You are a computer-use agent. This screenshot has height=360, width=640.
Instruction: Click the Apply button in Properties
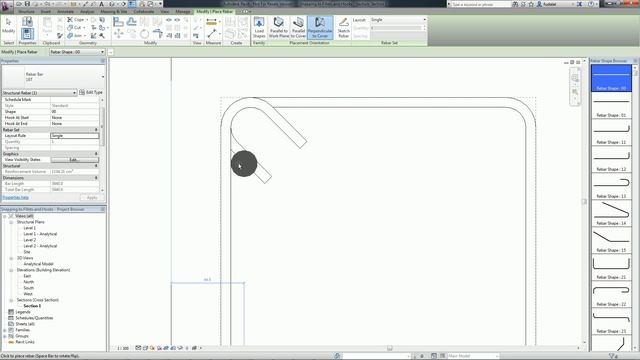pos(92,198)
